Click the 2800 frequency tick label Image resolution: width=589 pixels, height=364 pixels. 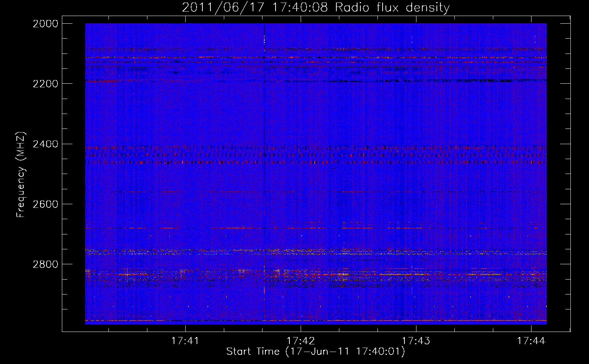46,264
